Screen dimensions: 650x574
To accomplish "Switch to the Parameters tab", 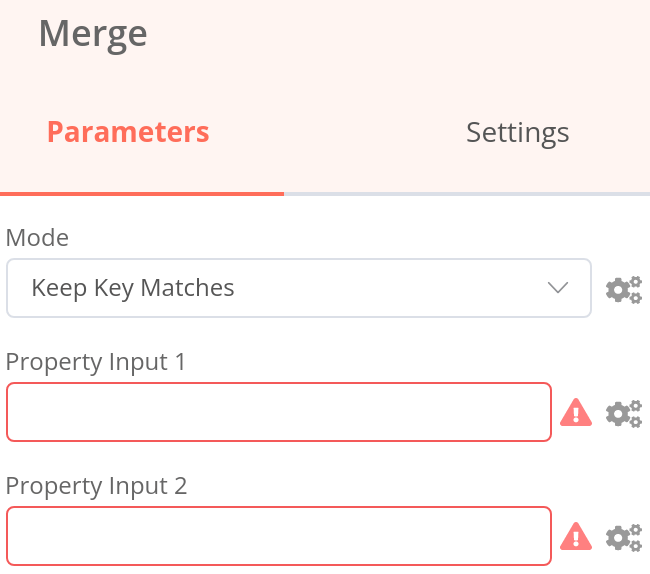I will [128, 133].
